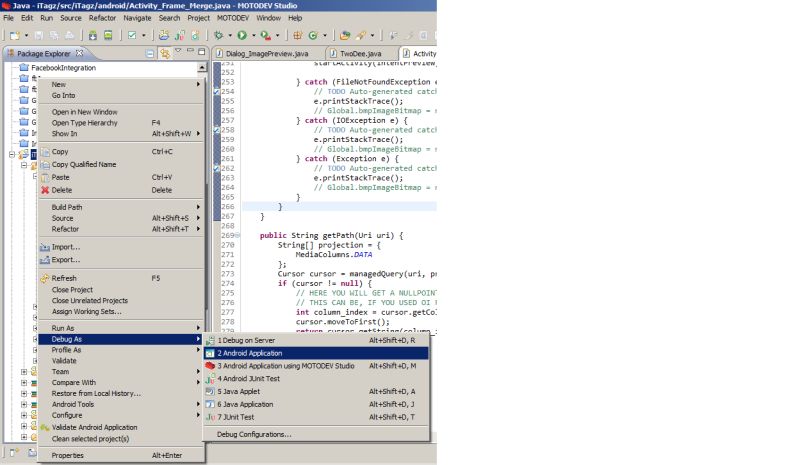Open Package Explorer view menu triangle

[178, 51]
